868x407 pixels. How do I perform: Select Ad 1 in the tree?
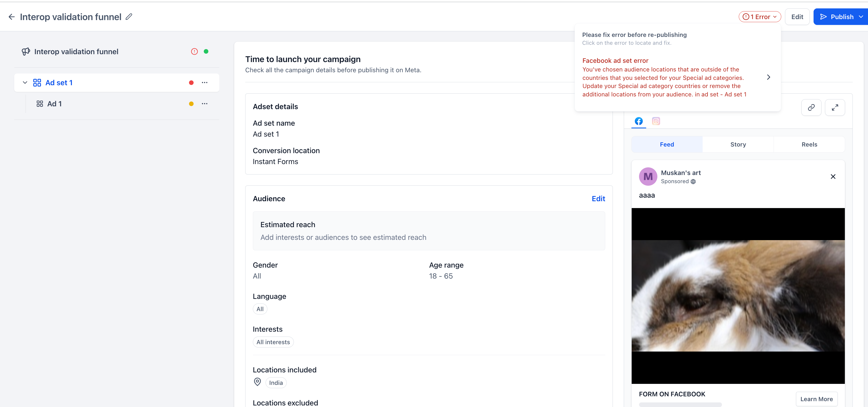click(x=54, y=104)
